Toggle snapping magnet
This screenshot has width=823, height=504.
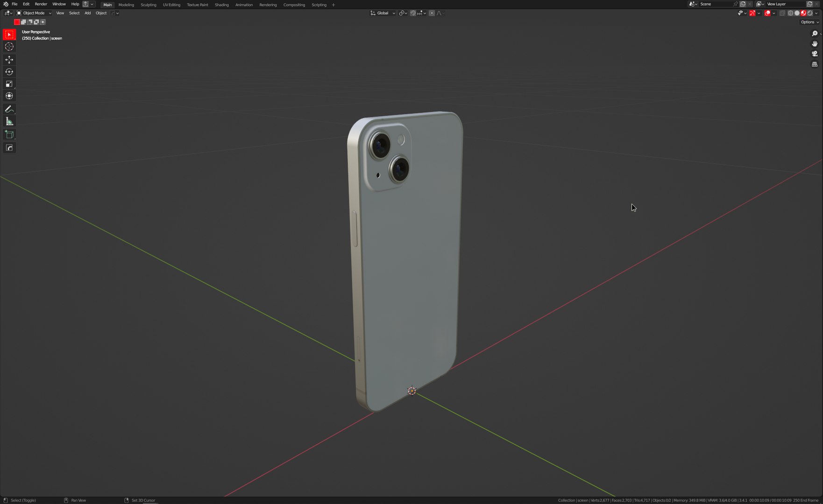pyautogui.click(x=413, y=13)
